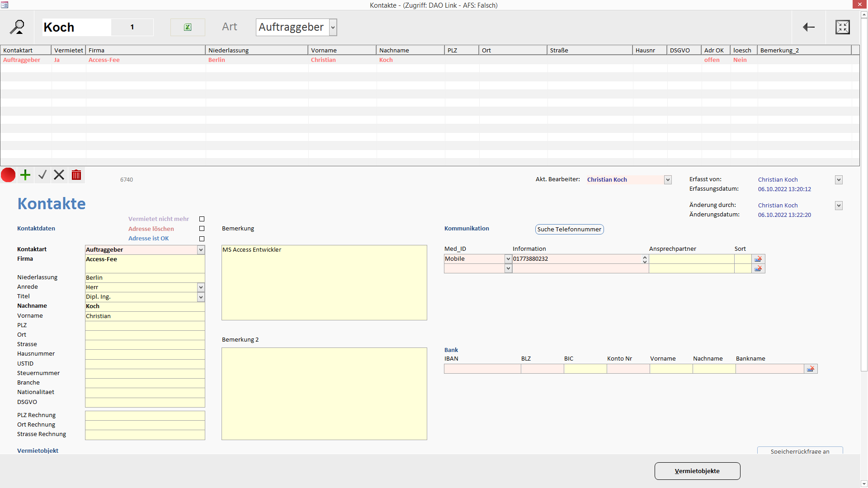Enable the Vermietet nicht mehr checkbox
Screen dimensions: 868x488
click(x=202, y=219)
